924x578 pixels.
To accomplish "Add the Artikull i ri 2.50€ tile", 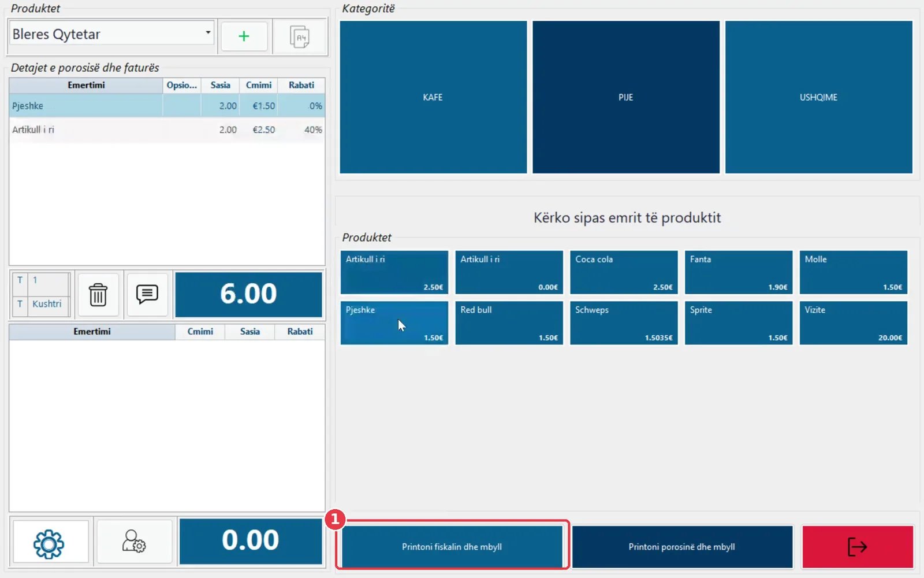I will [x=394, y=272].
